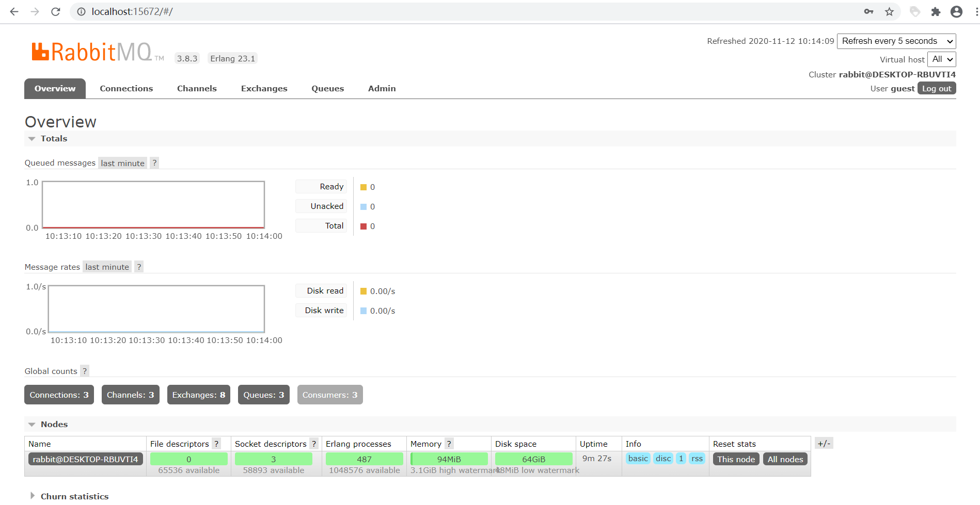
Task: Open help for Socket descriptors column
Action: pyautogui.click(x=314, y=444)
